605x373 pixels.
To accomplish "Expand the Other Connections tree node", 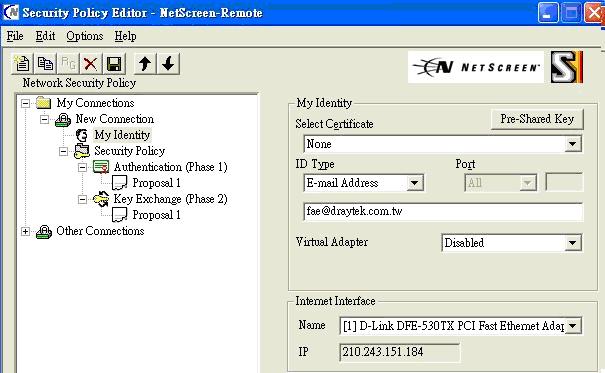I will coord(25,231).
